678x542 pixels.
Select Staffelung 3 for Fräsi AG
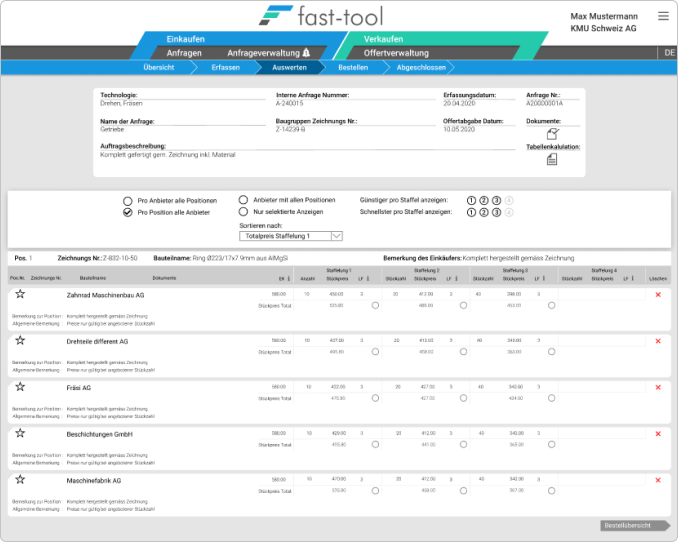552,398
